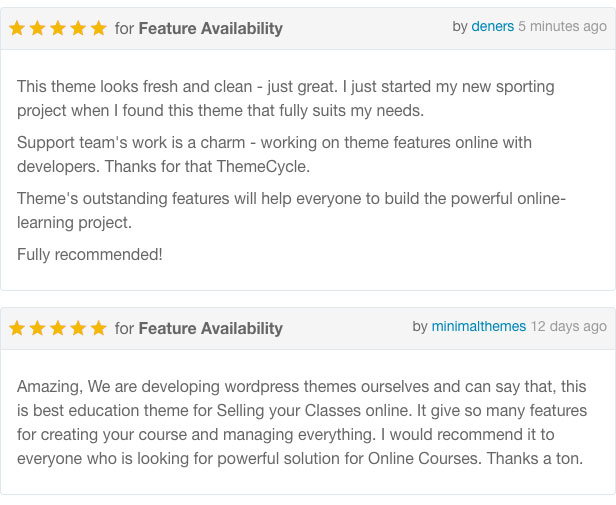
Task: Click the paragraph beginning 'This theme looks fresh'
Action: pyautogui.click(x=286, y=99)
